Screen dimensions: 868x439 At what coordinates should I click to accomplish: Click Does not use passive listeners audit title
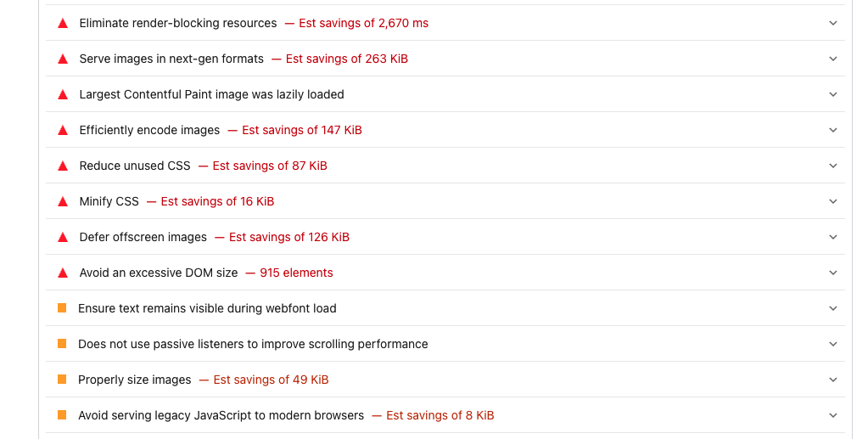coord(253,344)
